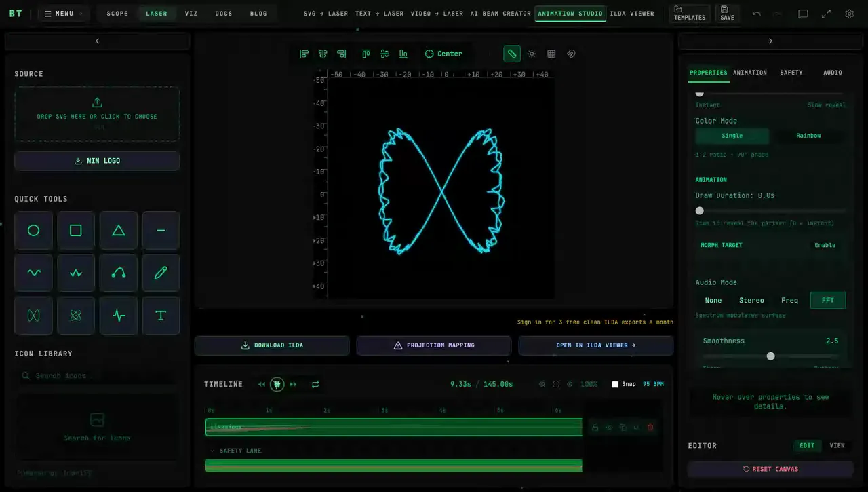Select the circle shape quick tool
This screenshot has height=492, width=868.
click(x=33, y=231)
